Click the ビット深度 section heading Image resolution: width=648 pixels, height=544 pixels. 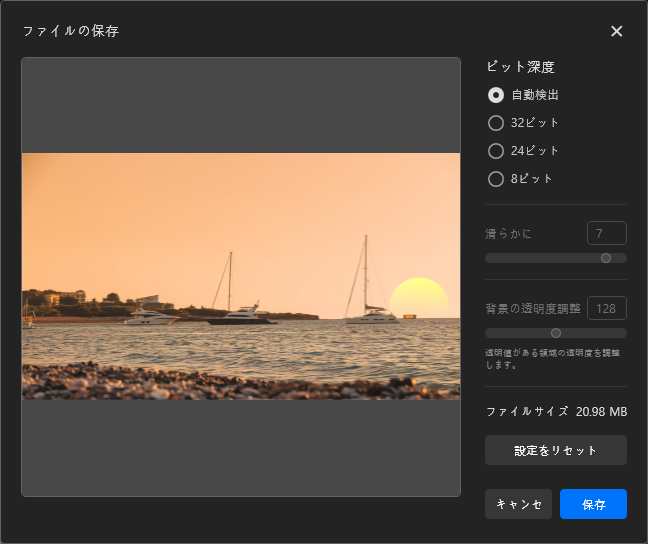click(520, 67)
